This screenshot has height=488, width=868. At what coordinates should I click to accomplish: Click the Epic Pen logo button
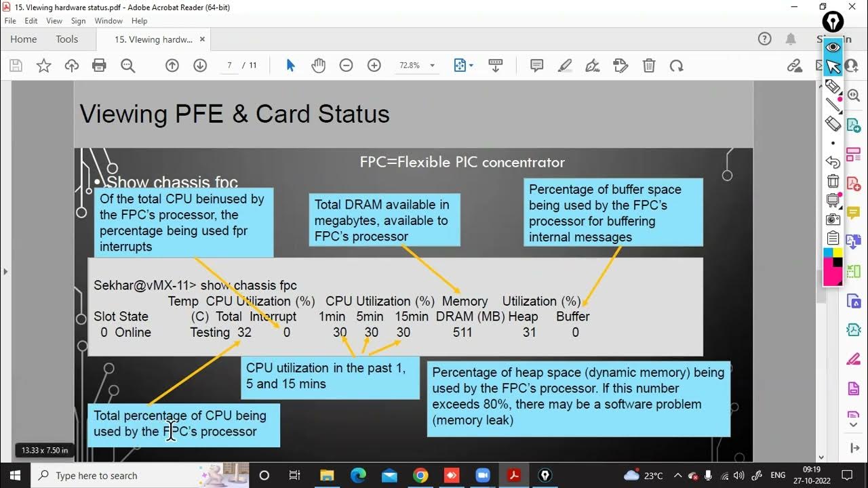[833, 22]
